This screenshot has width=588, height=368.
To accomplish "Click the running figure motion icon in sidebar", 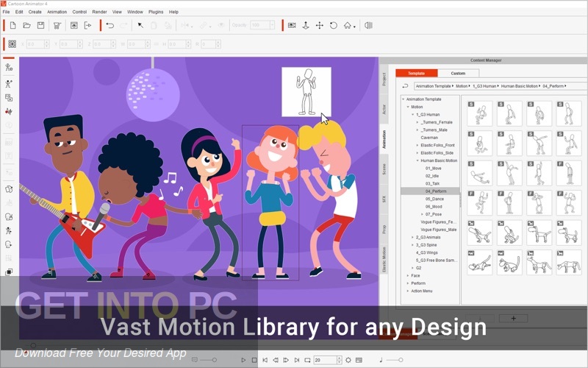I will [9, 230].
